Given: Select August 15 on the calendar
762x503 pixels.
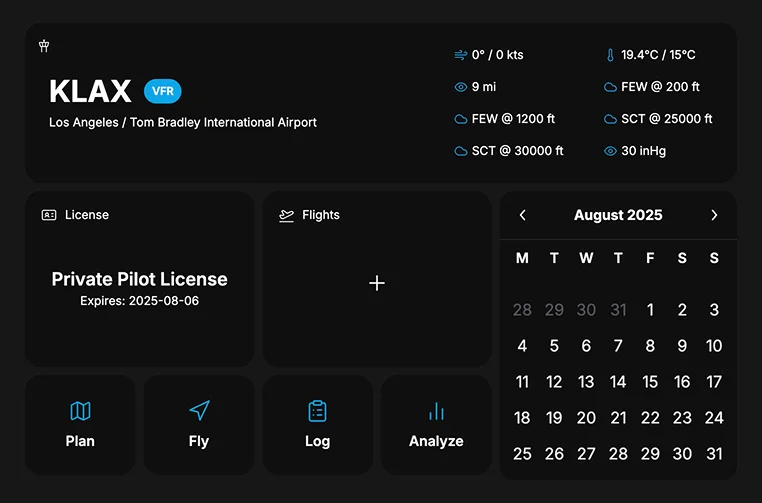Looking at the screenshot, I should [x=650, y=382].
